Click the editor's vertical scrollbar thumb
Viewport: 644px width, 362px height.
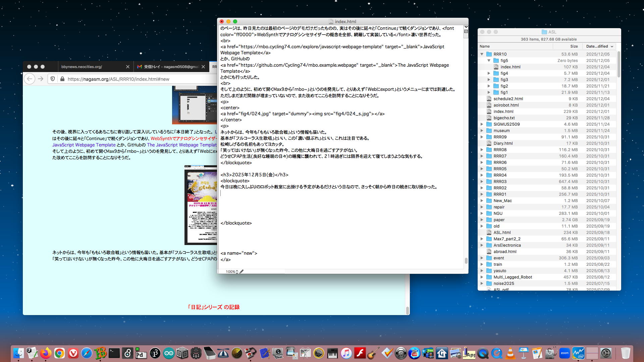coord(466,260)
